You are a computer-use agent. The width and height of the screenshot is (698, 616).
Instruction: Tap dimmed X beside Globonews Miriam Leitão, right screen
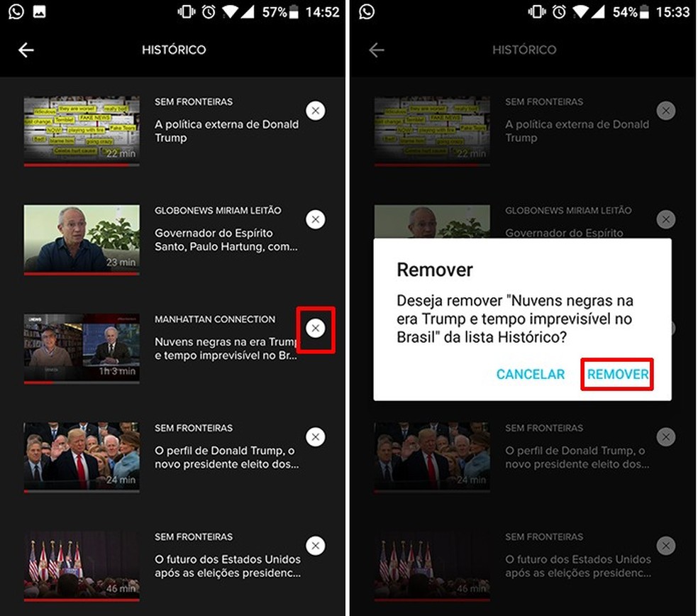tap(666, 219)
